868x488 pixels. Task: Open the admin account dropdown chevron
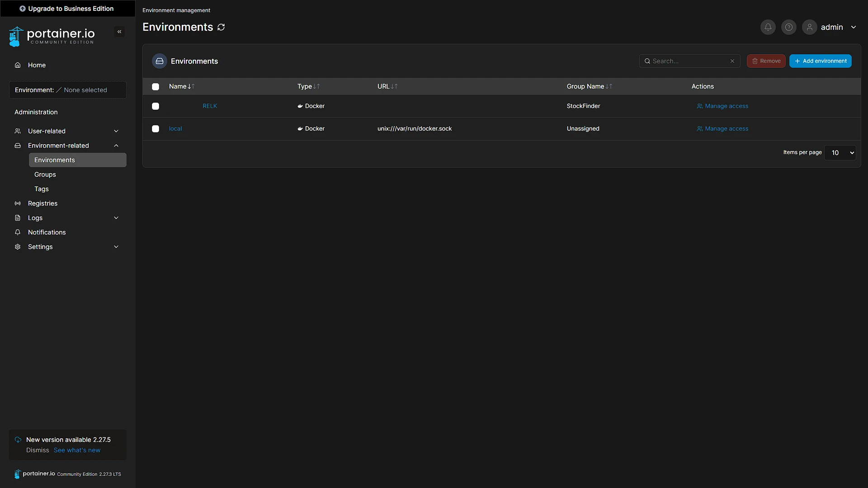click(x=854, y=27)
